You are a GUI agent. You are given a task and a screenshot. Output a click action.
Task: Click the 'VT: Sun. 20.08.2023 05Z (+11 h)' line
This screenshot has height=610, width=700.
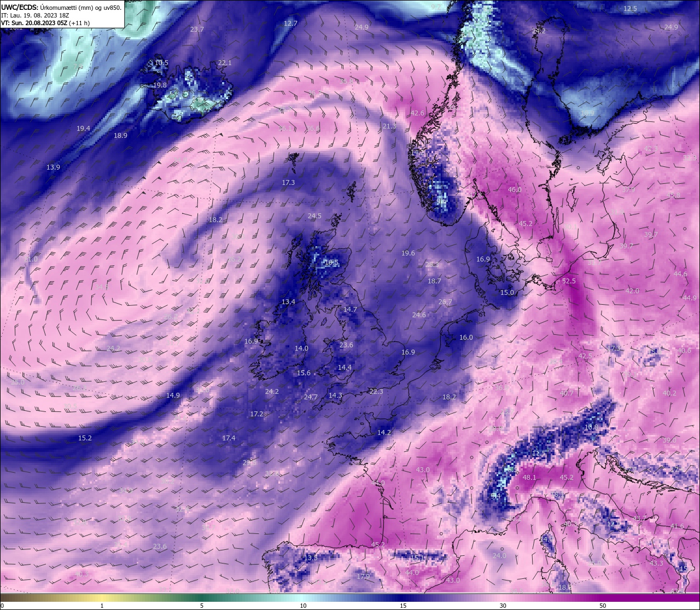(x=45, y=23)
